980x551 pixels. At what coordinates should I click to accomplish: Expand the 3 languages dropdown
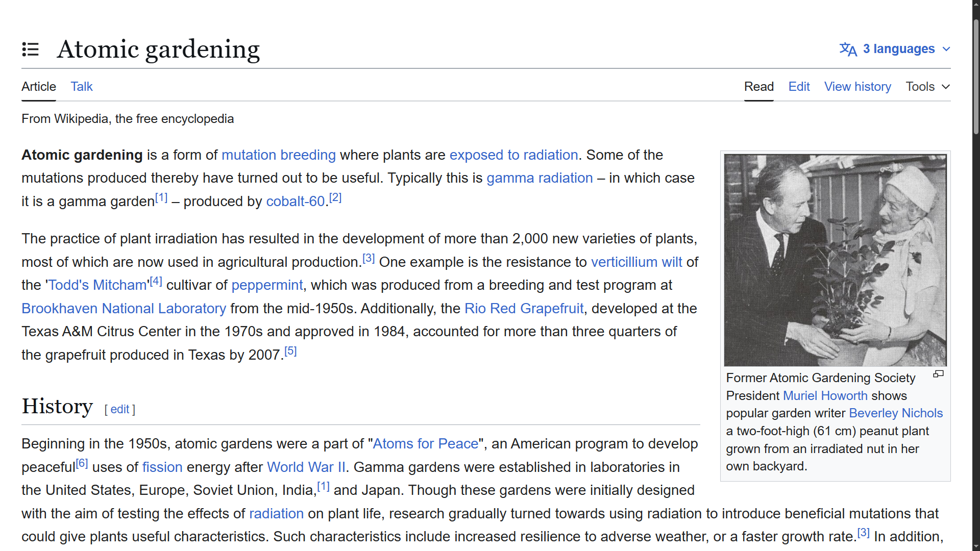pos(898,49)
